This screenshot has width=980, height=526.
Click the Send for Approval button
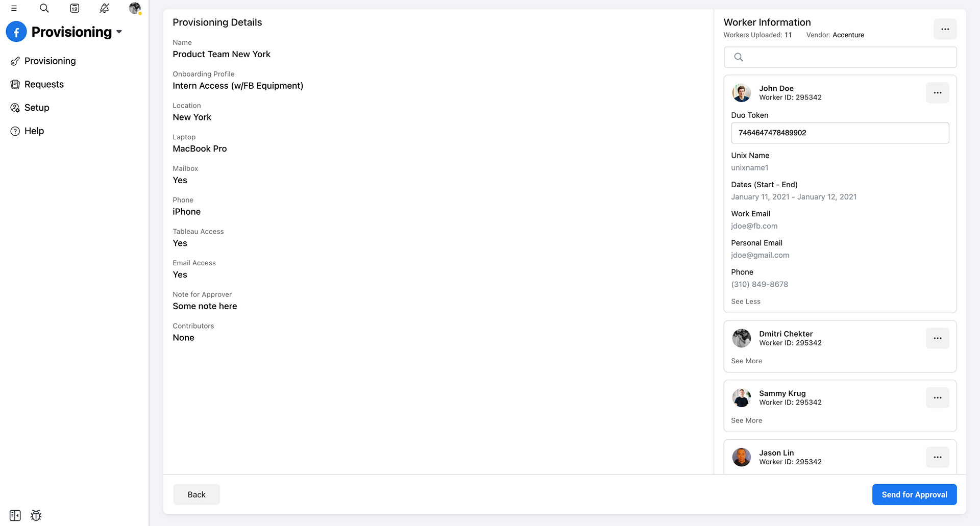point(914,494)
